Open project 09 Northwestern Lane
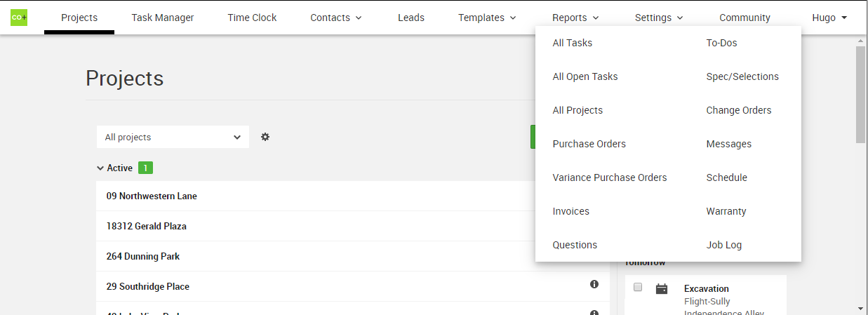 (x=152, y=196)
